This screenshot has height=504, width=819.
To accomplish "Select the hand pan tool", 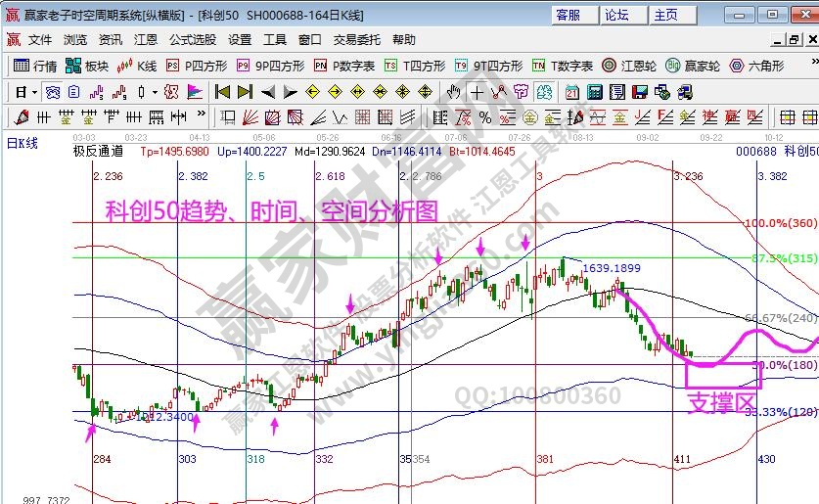I will [453, 92].
